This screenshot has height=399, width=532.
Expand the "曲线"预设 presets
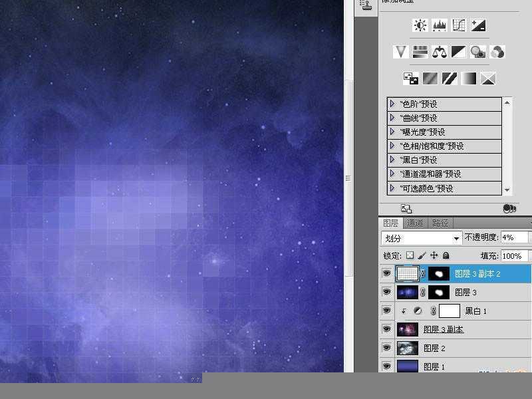tap(392, 118)
